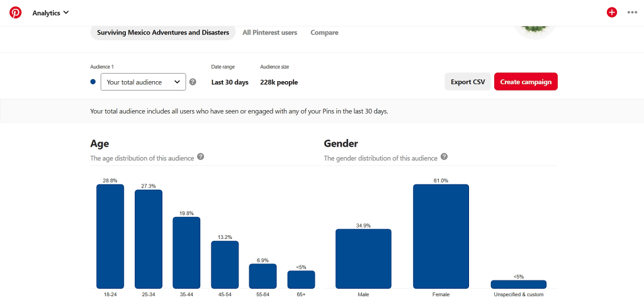Click the Pinterest logo icon

click(x=16, y=13)
